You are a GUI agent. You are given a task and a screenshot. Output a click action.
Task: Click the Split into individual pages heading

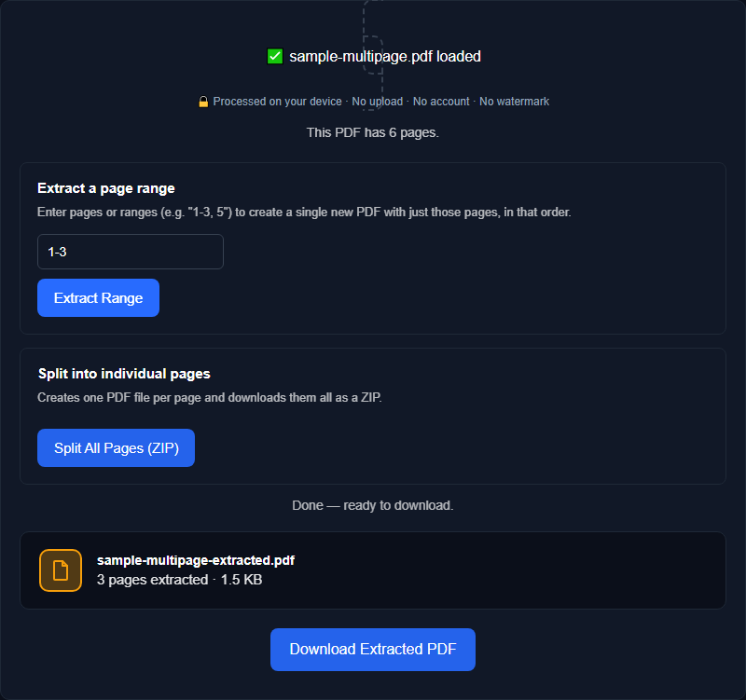click(124, 374)
